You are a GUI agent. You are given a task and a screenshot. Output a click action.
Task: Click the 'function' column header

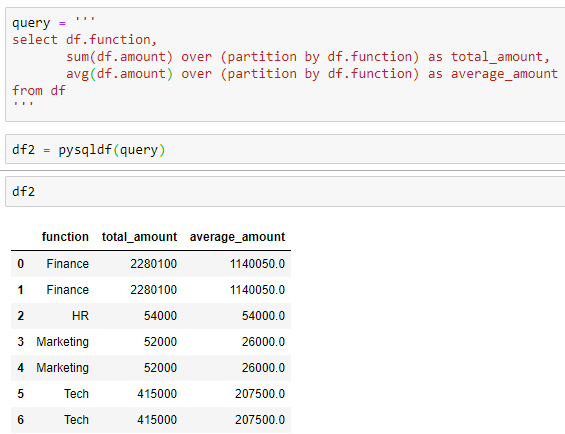pos(65,237)
